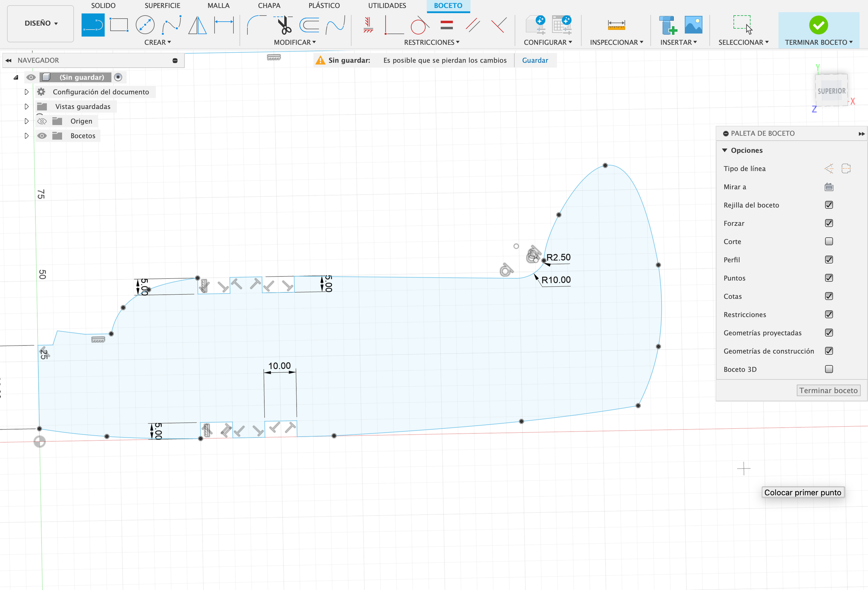Screen dimensions: 868x590
Task: Enable the Boceto 3D checkbox
Action: [829, 369]
